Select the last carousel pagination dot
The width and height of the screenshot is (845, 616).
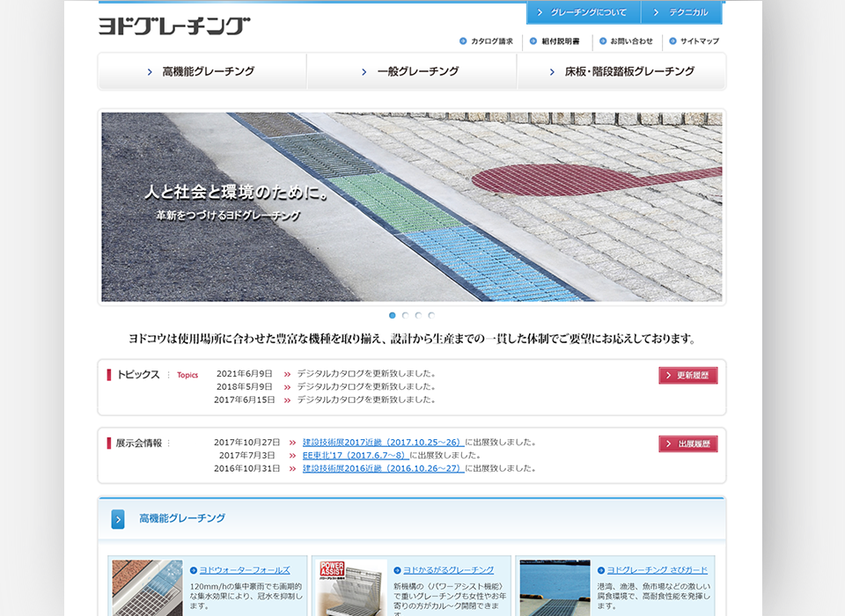[430, 314]
